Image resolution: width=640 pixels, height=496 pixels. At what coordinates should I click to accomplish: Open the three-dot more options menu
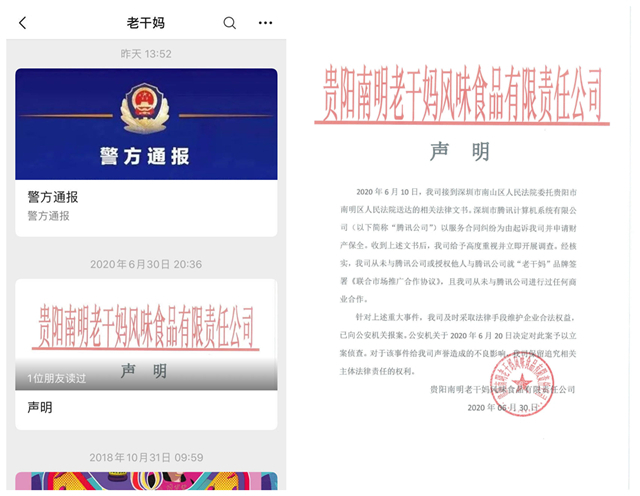click(x=265, y=23)
